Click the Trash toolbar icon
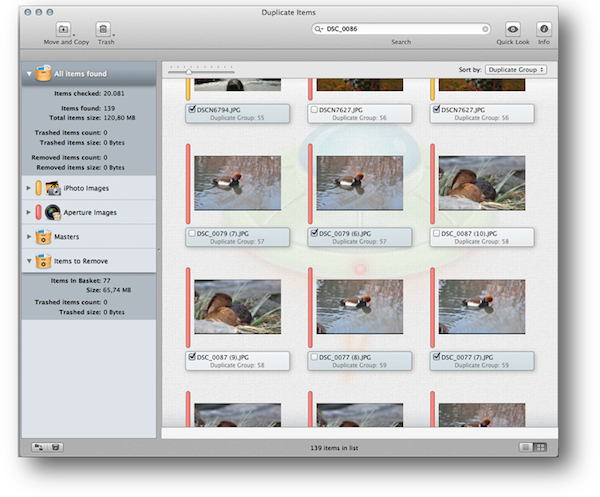This screenshot has height=497, width=600. (104, 30)
